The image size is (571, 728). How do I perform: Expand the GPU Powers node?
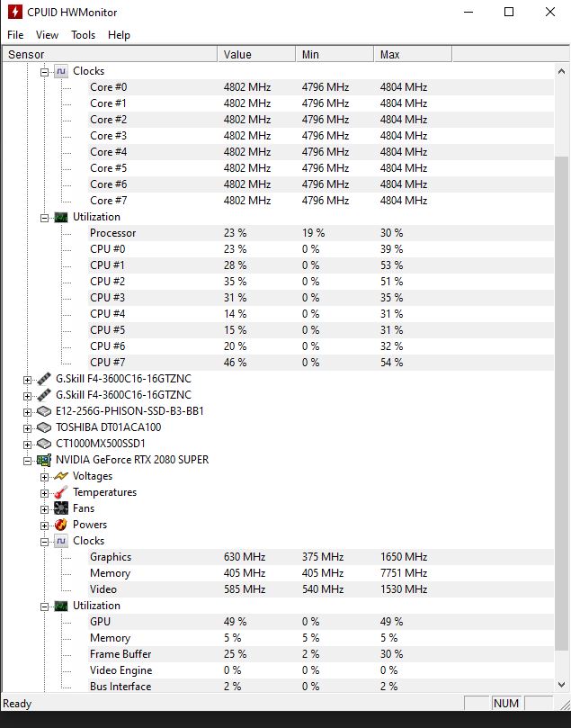click(45, 526)
